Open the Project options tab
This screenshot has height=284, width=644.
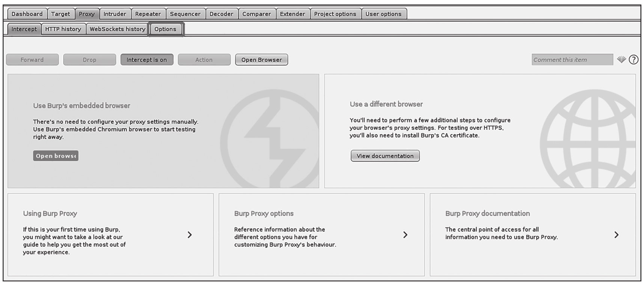[335, 14]
